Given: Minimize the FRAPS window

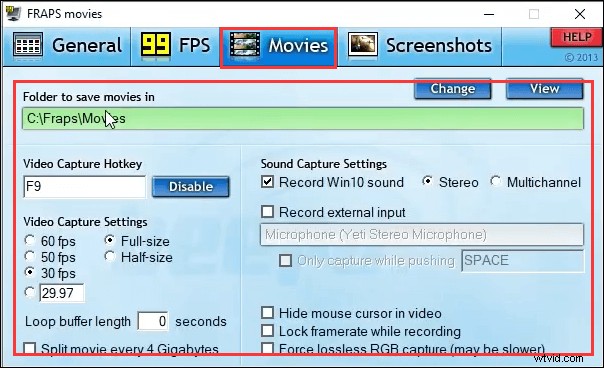Looking at the screenshot, I should click(489, 14).
